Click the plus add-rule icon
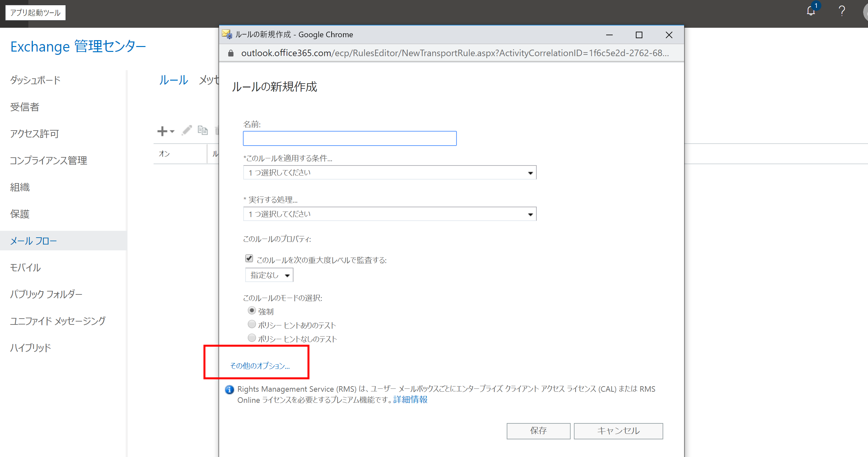This screenshot has width=868, height=457. point(162,131)
